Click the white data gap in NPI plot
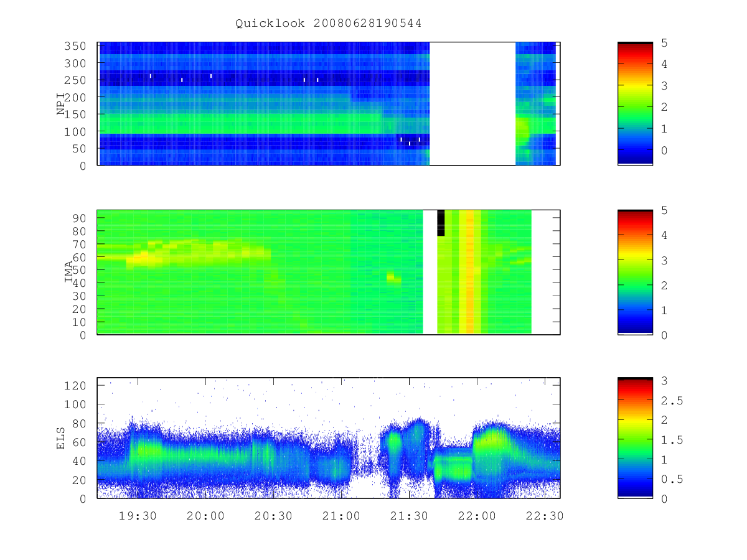747x560 pixels. point(472,104)
